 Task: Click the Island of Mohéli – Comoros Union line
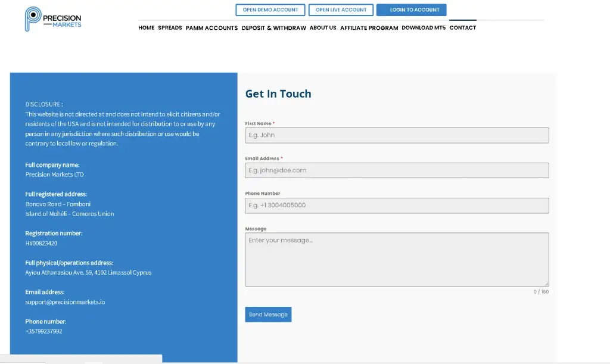[70, 214]
